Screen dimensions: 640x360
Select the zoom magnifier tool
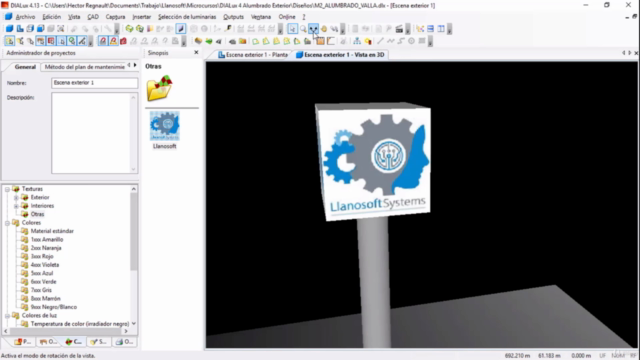tap(303, 29)
